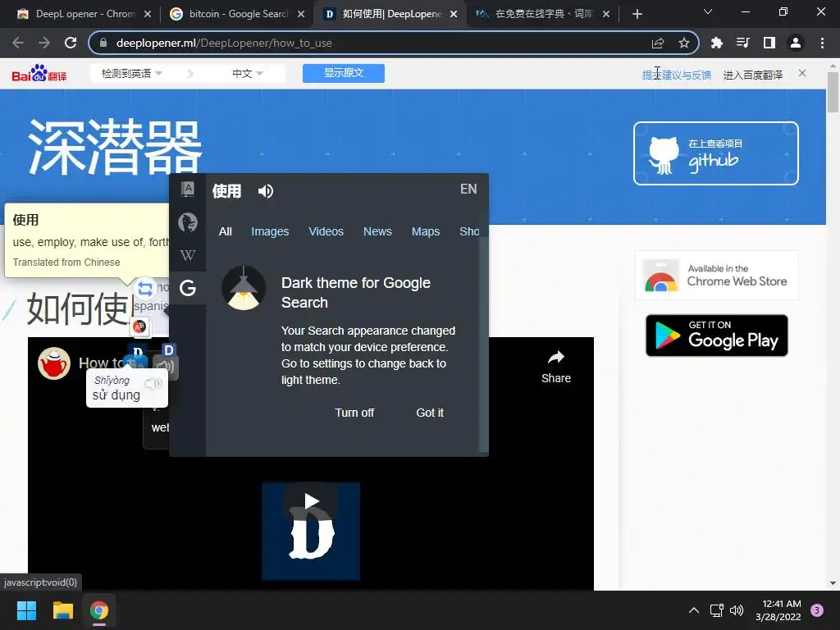Viewport: 840px width, 630px height.
Task: Open the dictionary book icon in popup sidebar
Action: click(x=188, y=189)
